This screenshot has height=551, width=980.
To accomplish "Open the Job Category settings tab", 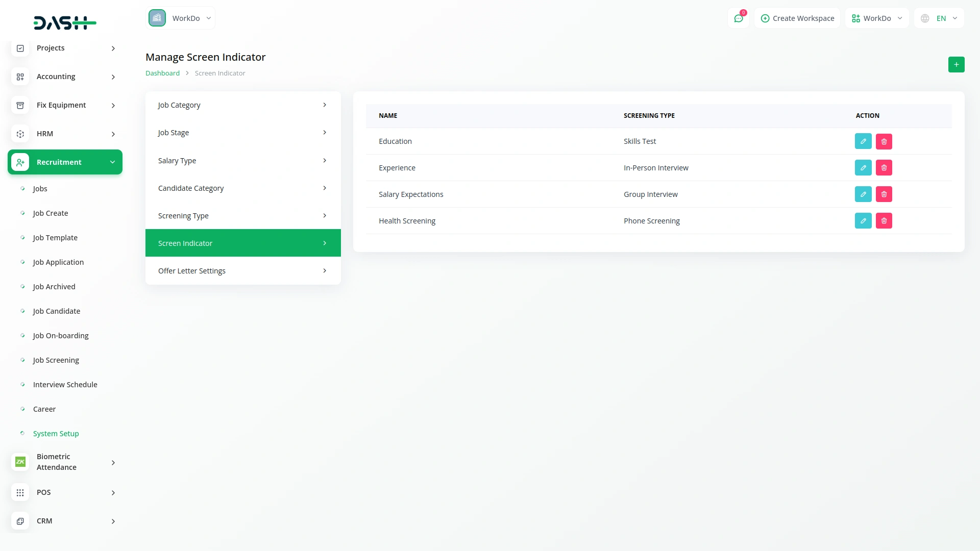I will 243,105.
